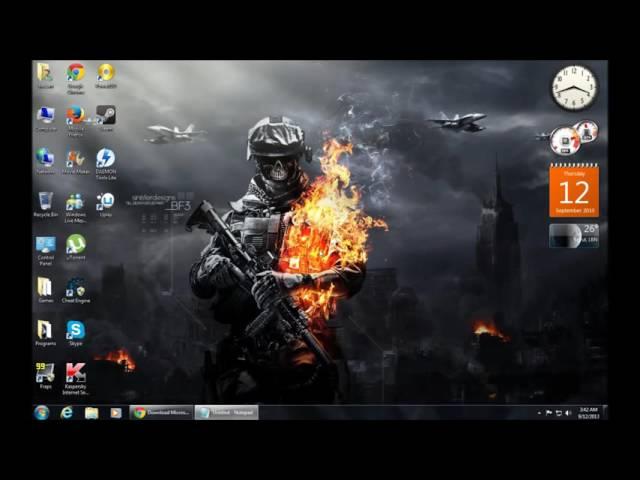Open the Action Center flag icon
640x480 pixels.
(549, 413)
